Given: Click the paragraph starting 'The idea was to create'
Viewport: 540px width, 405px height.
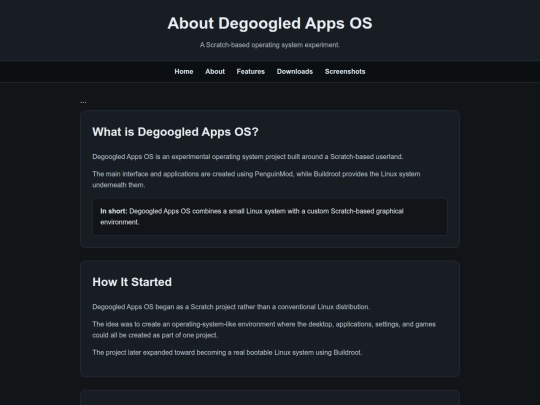Looking at the screenshot, I should coord(264,330).
